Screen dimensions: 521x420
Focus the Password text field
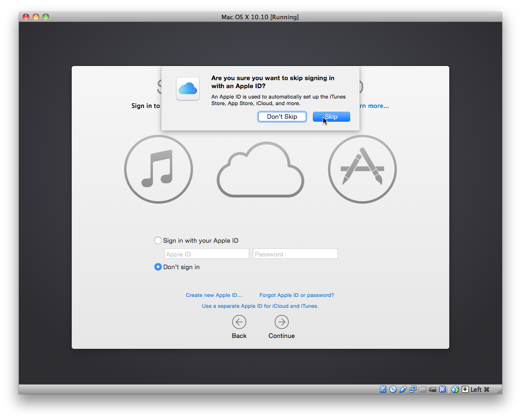[x=295, y=254]
